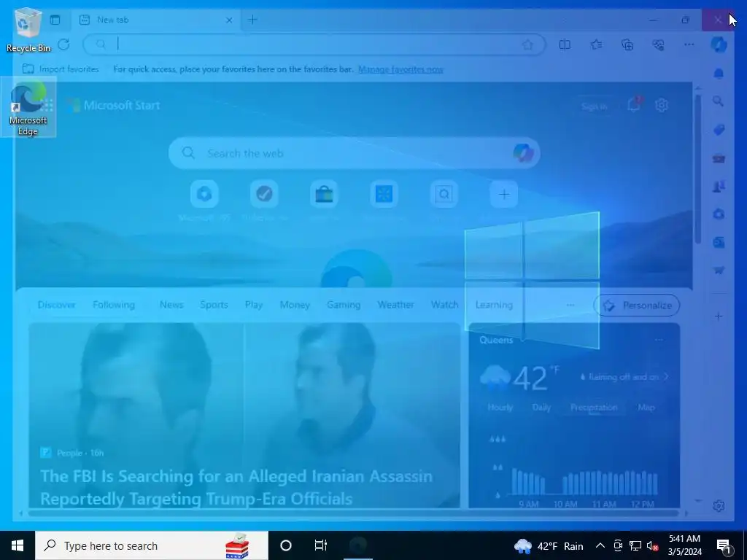Open the tab actions menu icon
747x560 pixels.
pyautogui.click(x=55, y=20)
